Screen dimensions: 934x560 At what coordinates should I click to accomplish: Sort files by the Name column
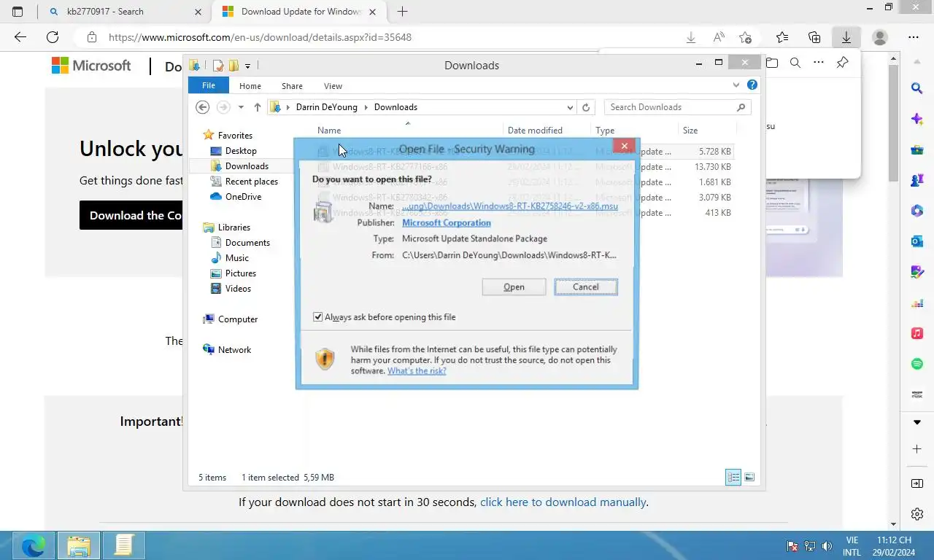(329, 131)
